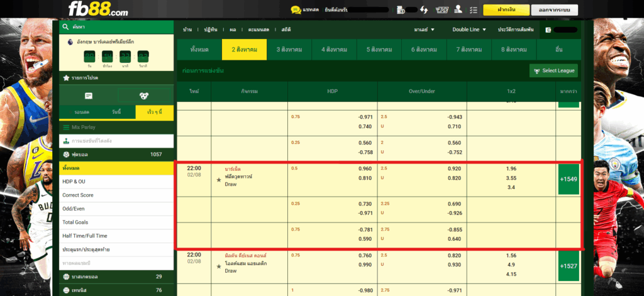Screen dimensions: 644x296
Task: Open the สถิติ statistics menu item
Action: tap(286, 30)
